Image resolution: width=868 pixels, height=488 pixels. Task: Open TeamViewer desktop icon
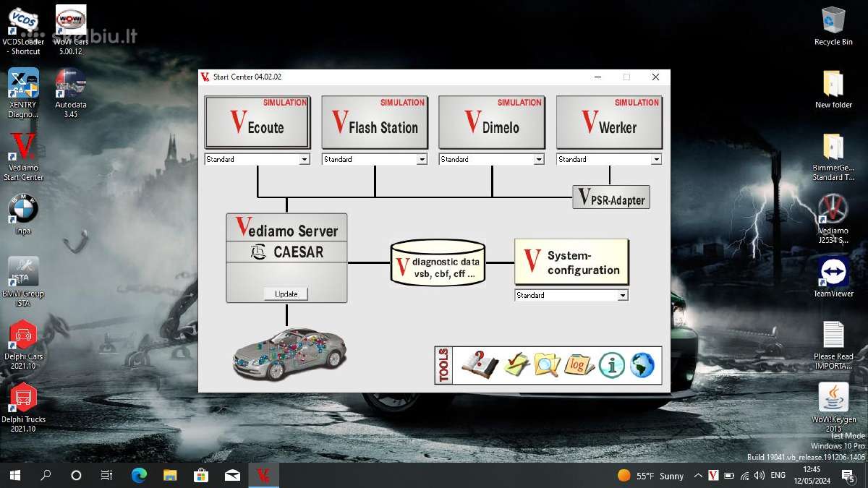833,278
